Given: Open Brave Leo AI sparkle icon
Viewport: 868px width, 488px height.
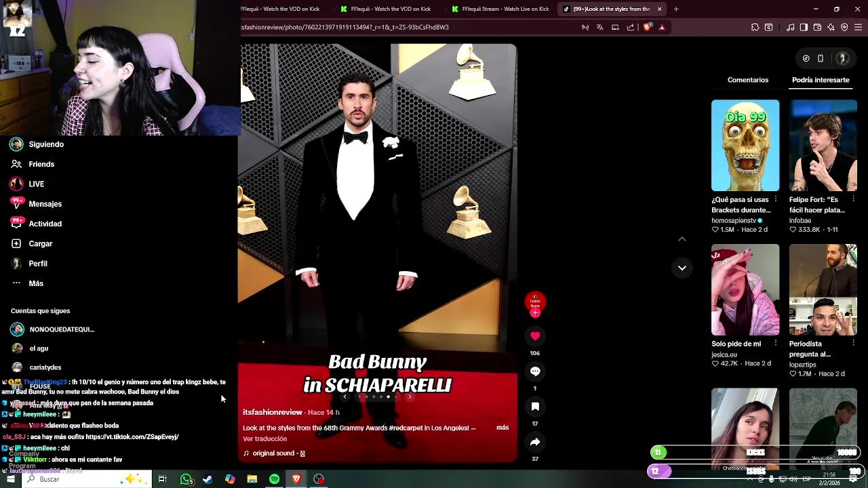Looking at the screenshot, I should pos(831,27).
